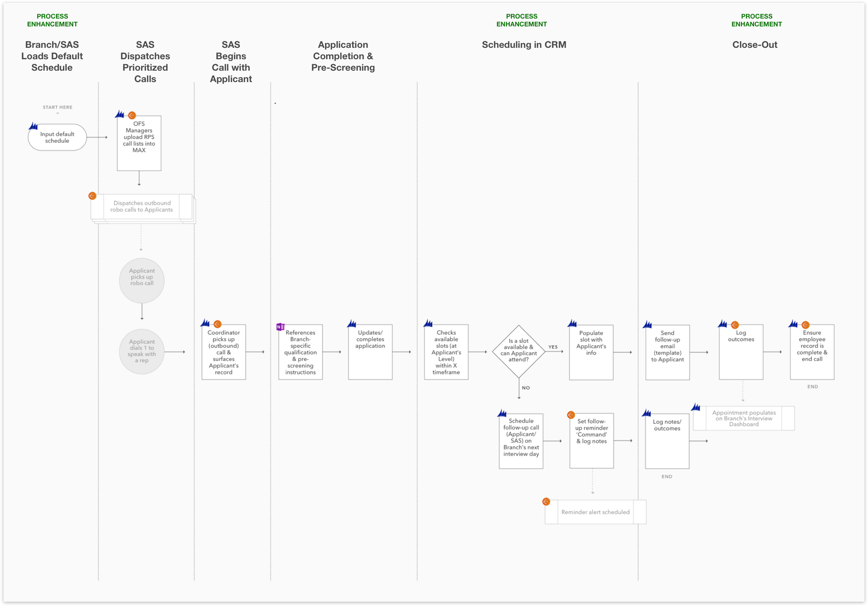Click orange icon on Ensure employee record box
Screen dimensions: 868x606
tap(805, 325)
